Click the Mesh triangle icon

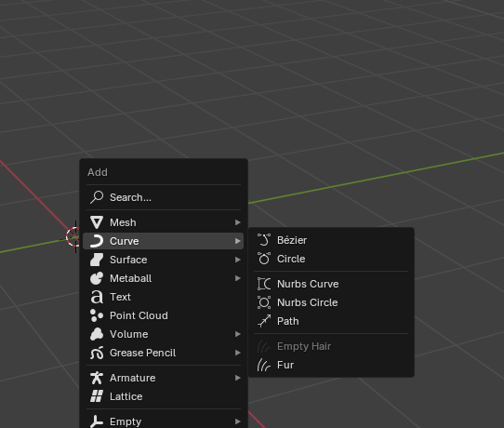97,222
